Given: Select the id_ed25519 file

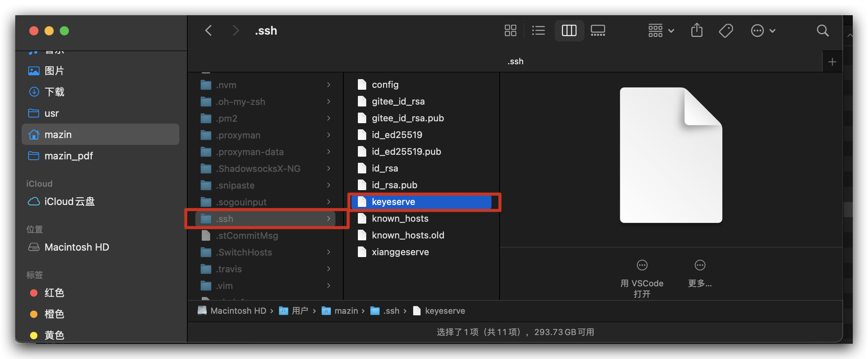Looking at the screenshot, I should pyautogui.click(x=421, y=135).
